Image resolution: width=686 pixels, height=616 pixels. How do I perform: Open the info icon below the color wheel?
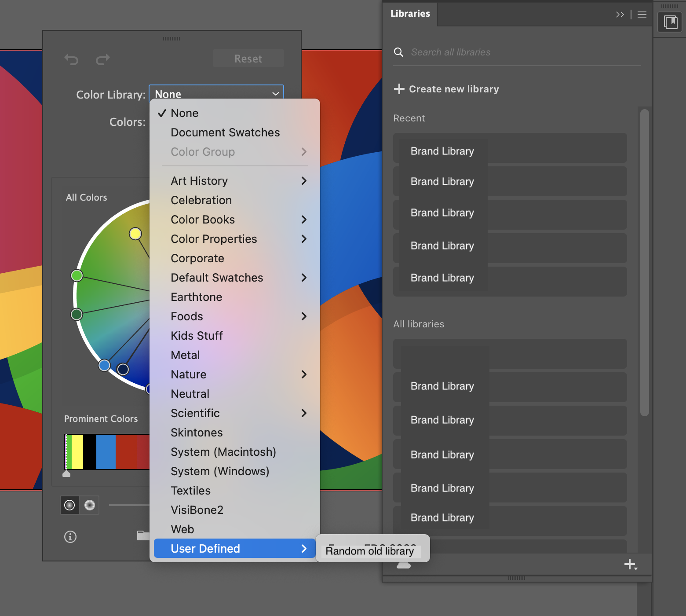69,537
